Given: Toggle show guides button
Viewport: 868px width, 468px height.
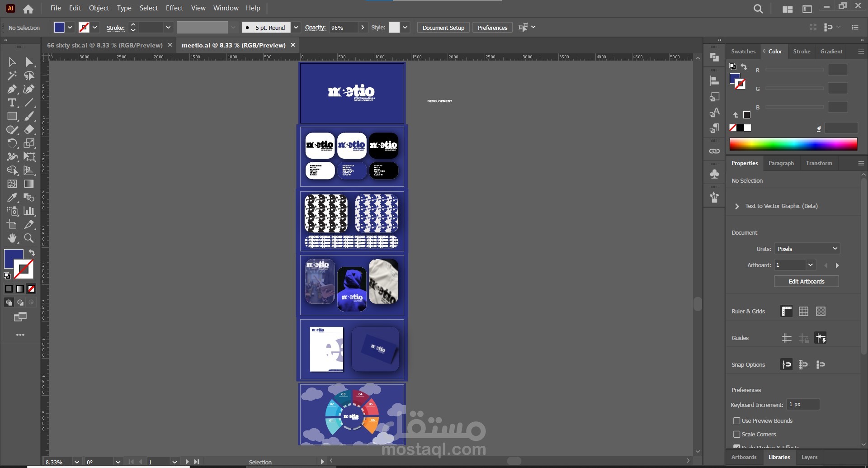Looking at the screenshot, I should pyautogui.click(x=787, y=338).
